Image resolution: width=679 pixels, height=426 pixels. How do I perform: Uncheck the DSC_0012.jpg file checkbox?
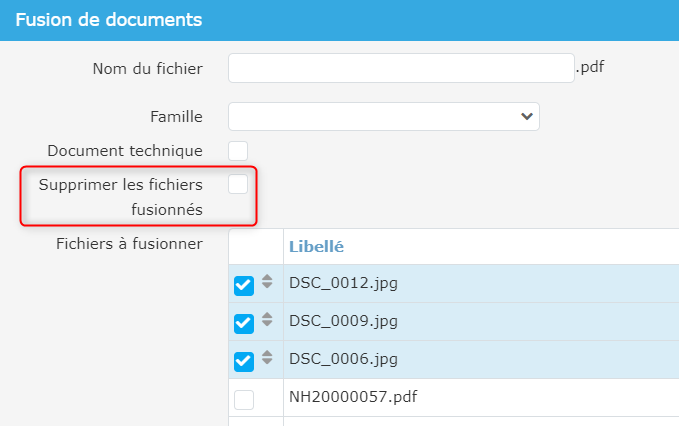(x=244, y=286)
